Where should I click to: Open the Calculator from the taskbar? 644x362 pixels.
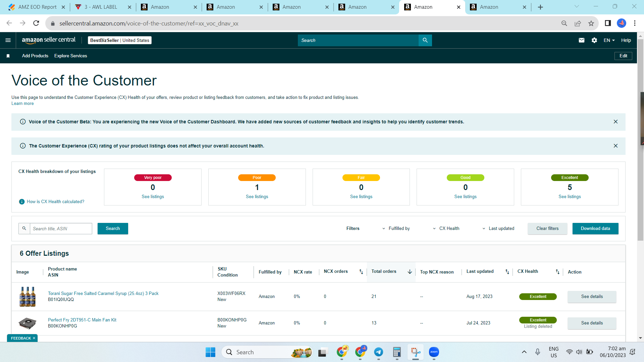point(397,352)
